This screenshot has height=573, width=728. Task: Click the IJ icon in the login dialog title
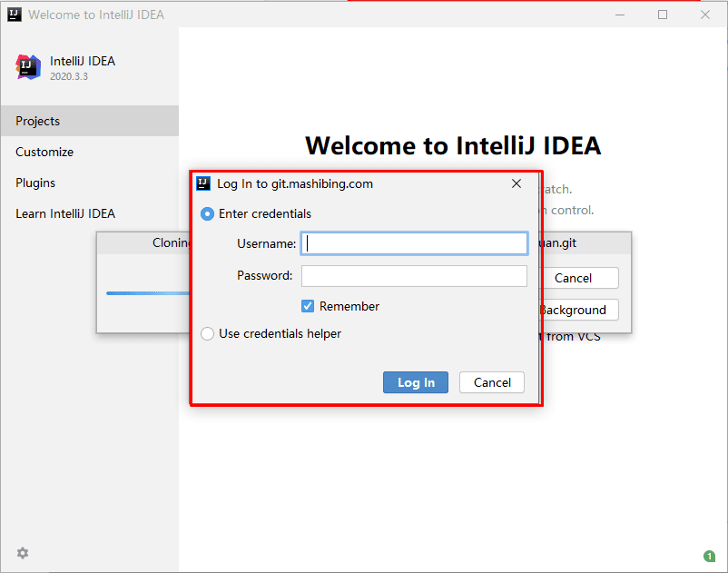click(x=203, y=183)
